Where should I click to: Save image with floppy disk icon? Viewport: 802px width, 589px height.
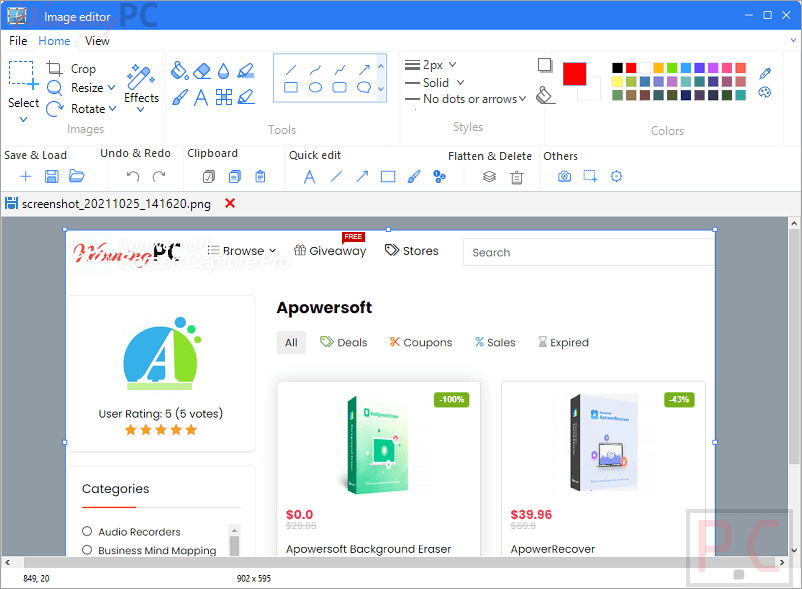click(x=52, y=176)
